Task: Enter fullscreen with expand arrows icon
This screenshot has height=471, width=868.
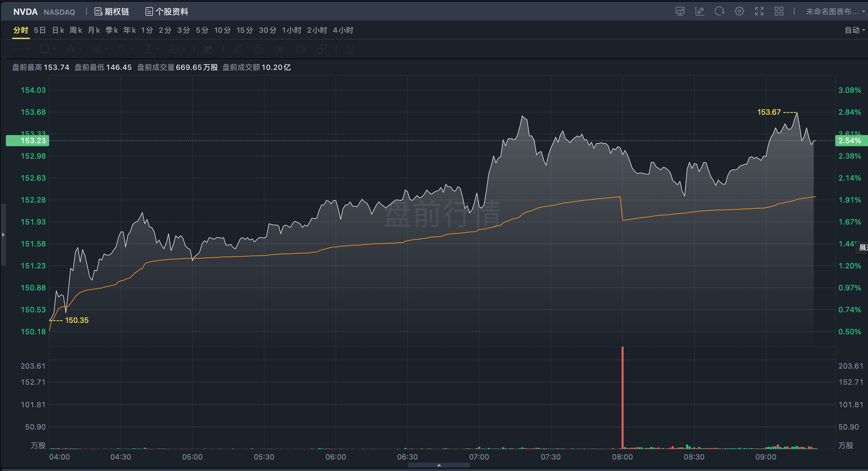Action: 759,11
